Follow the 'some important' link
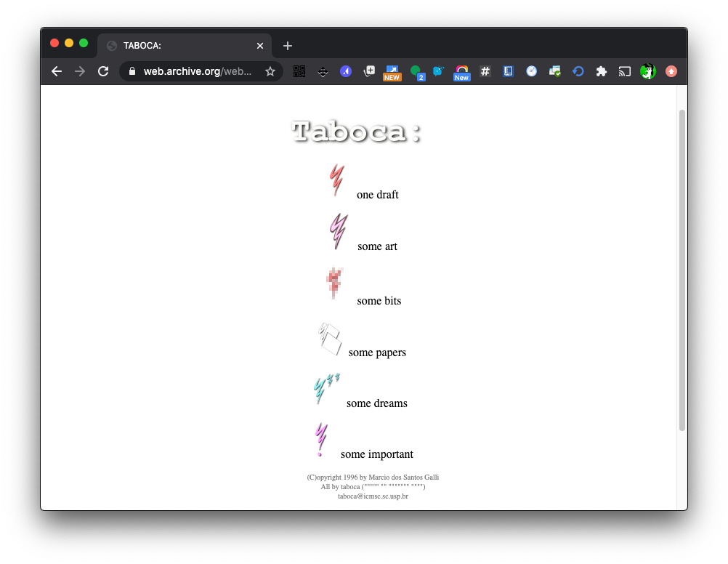Screen dimensions: 728x564 [x=376, y=454]
